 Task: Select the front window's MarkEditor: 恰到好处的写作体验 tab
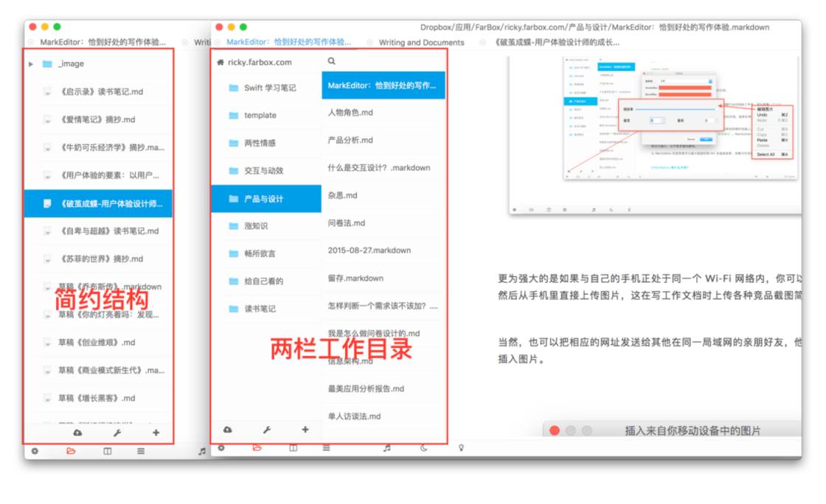(288, 41)
